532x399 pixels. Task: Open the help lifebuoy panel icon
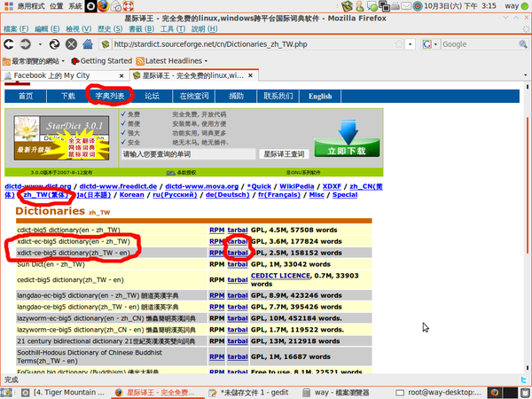129,6
